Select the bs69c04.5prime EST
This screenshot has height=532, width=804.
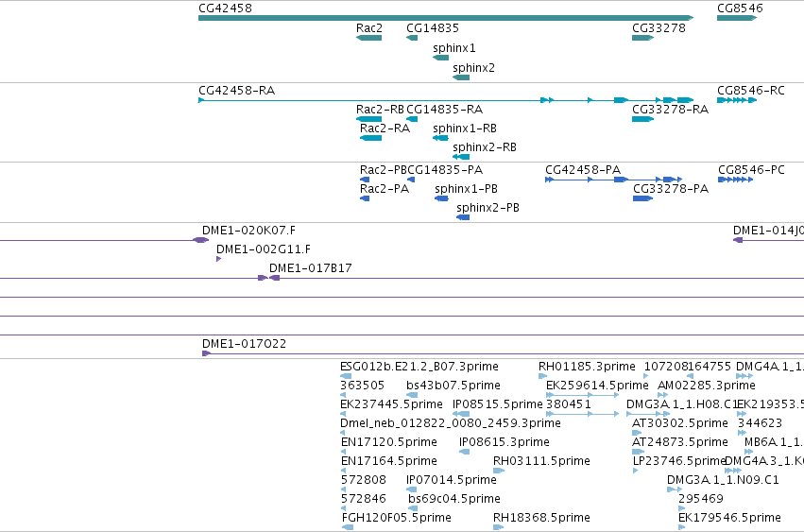(x=412, y=509)
